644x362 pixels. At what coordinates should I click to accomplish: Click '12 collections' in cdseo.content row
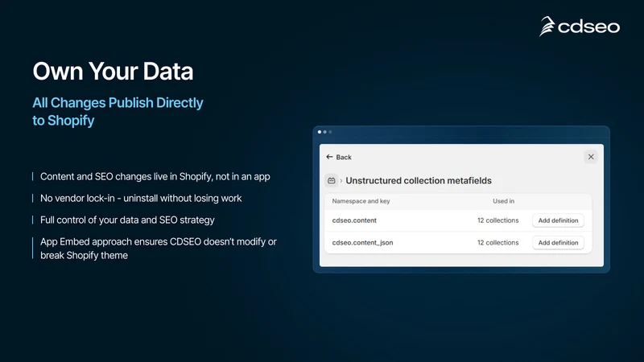tap(497, 220)
